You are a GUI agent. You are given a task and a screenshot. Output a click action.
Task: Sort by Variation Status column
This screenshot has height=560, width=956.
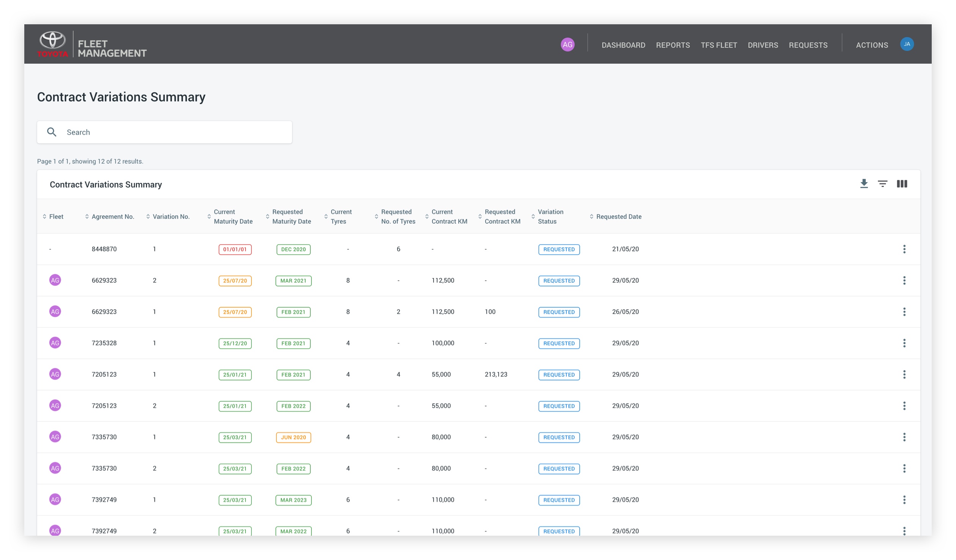(x=547, y=217)
